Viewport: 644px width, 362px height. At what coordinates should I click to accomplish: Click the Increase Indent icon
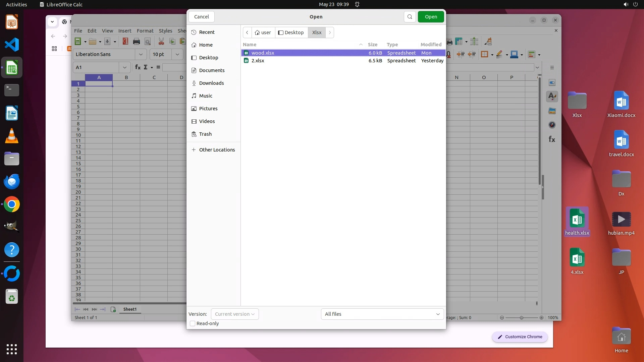(461, 54)
